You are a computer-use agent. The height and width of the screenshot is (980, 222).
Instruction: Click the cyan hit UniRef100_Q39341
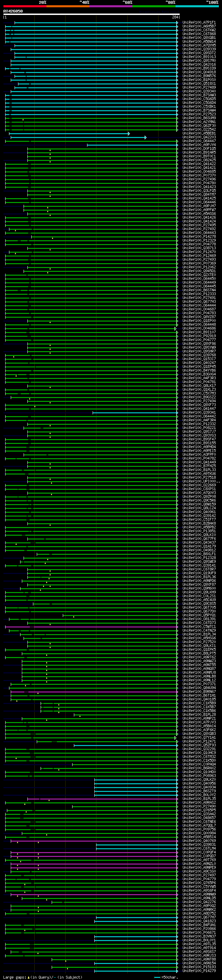(199, 412)
